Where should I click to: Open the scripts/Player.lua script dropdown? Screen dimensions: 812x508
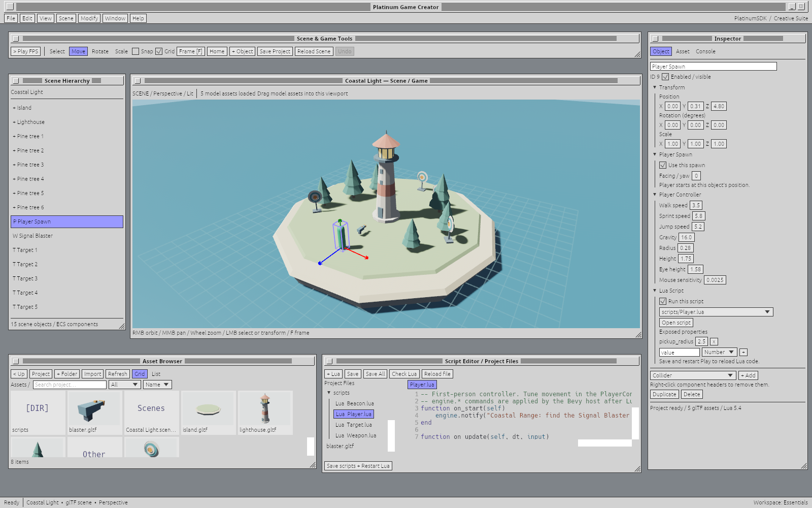[716, 312]
